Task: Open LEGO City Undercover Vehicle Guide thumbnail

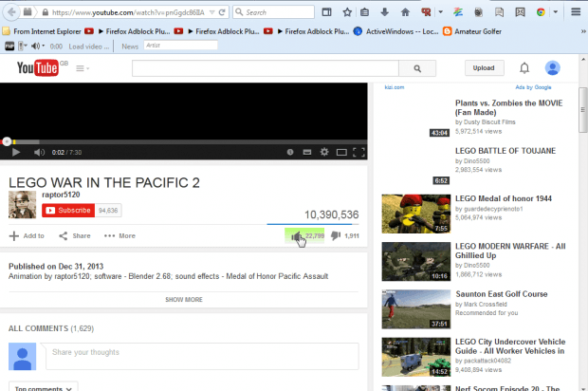Action: tap(416, 357)
